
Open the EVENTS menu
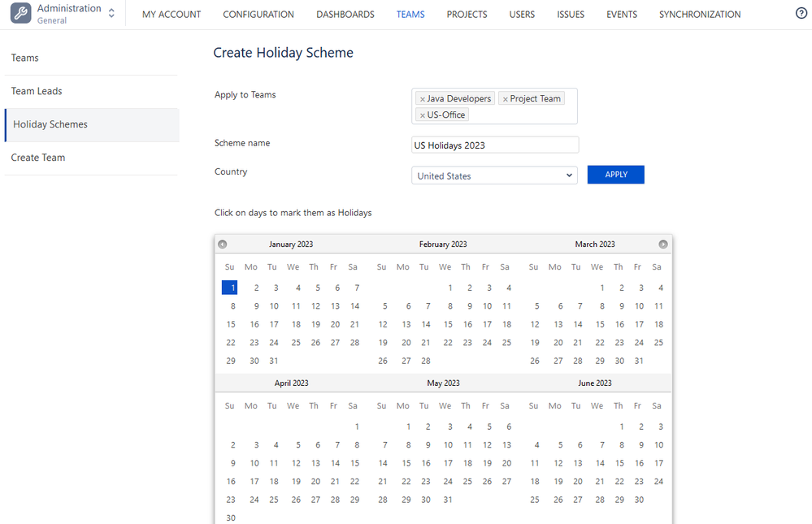[622, 15]
